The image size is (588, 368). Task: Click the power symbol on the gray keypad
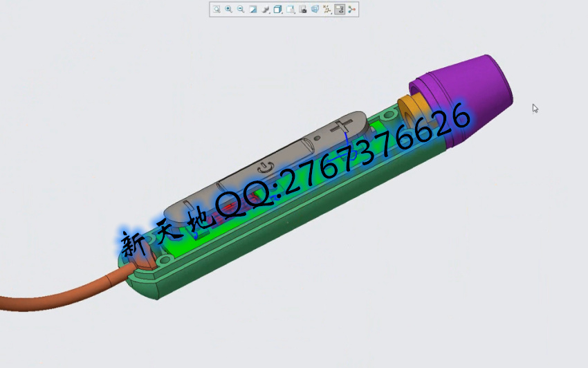(266, 167)
